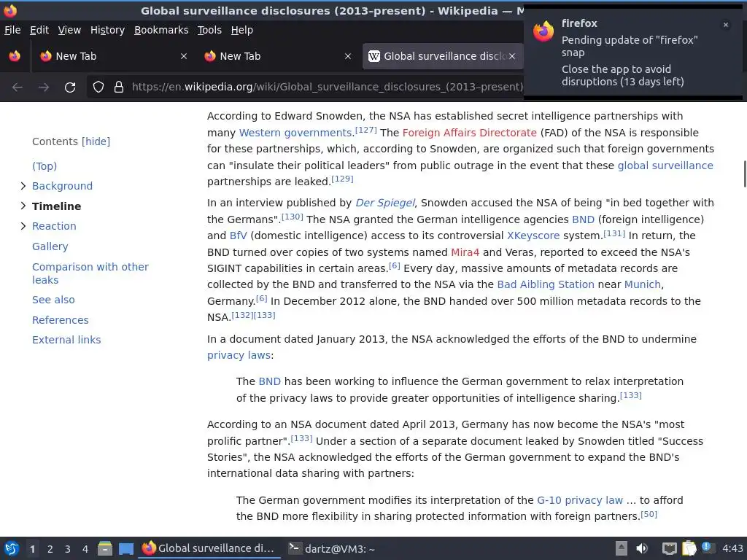Open Mira4 red link
Image resolution: width=747 pixels, height=560 pixels.
(465, 252)
